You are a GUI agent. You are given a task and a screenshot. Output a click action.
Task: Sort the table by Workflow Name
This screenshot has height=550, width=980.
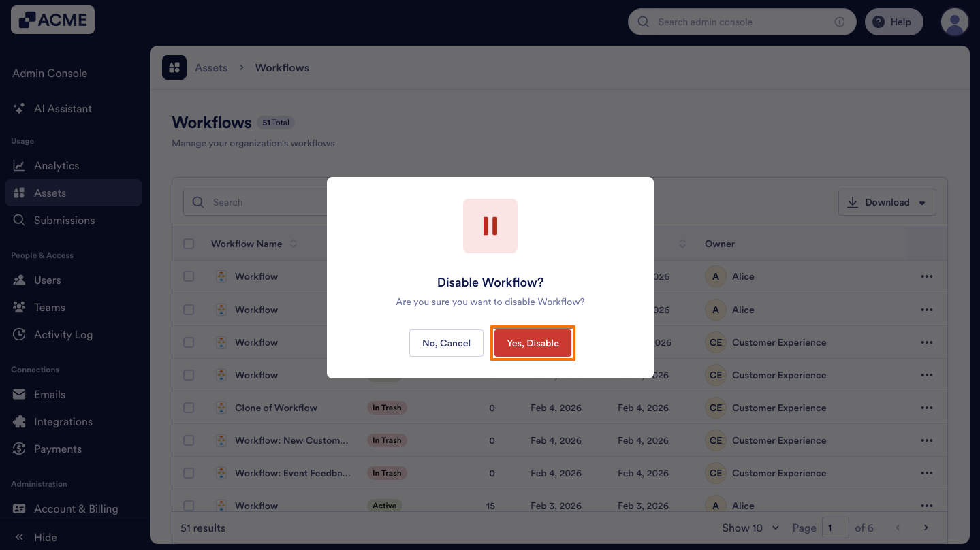pos(294,243)
